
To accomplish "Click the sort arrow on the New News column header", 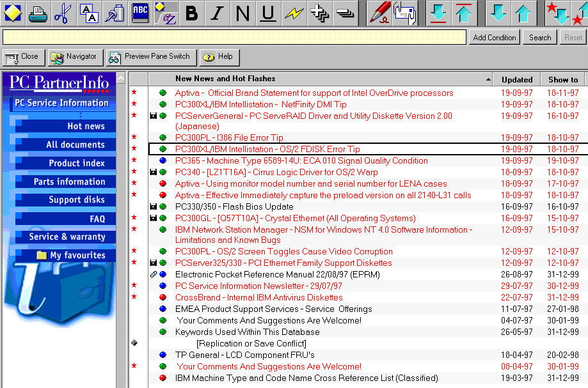I will pyautogui.click(x=488, y=79).
